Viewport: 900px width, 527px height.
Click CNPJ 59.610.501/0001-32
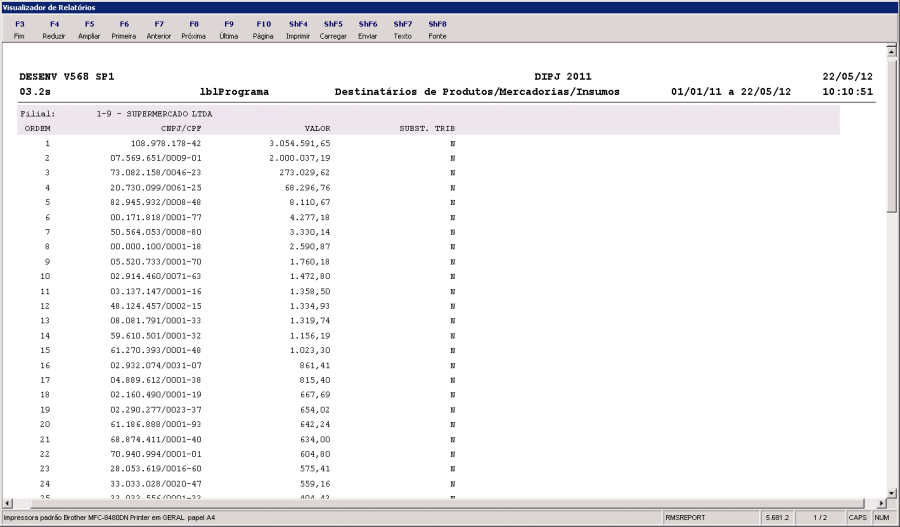tap(156, 336)
